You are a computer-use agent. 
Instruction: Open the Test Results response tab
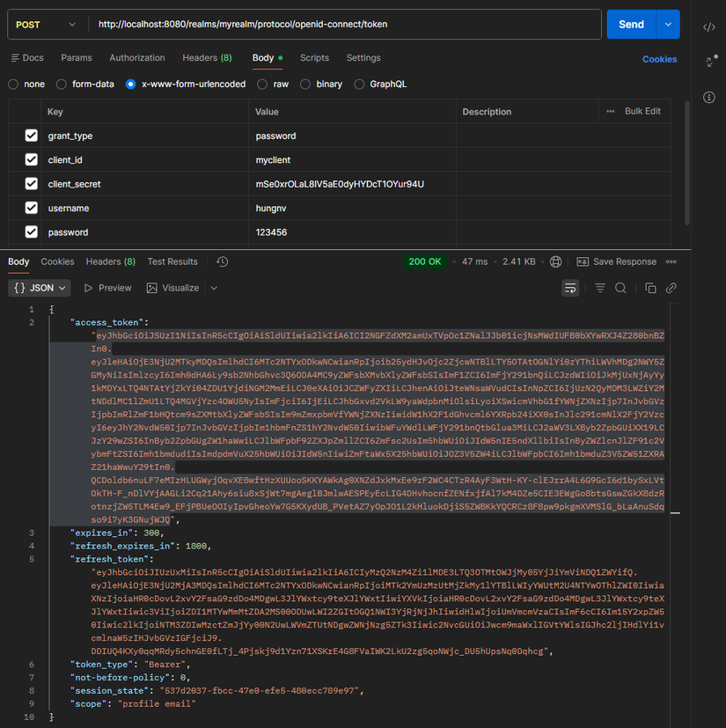172,262
